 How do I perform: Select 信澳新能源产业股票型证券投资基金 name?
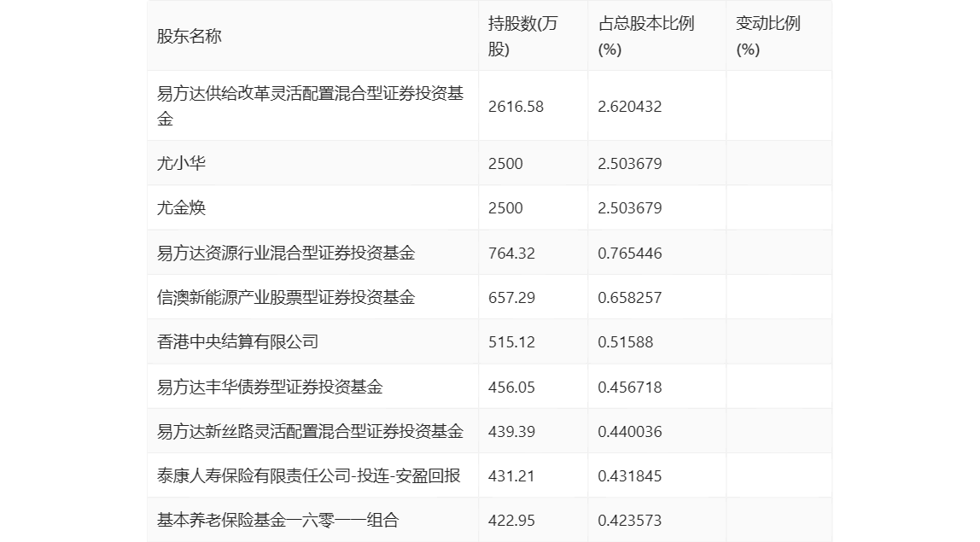pyautogui.click(x=286, y=297)
